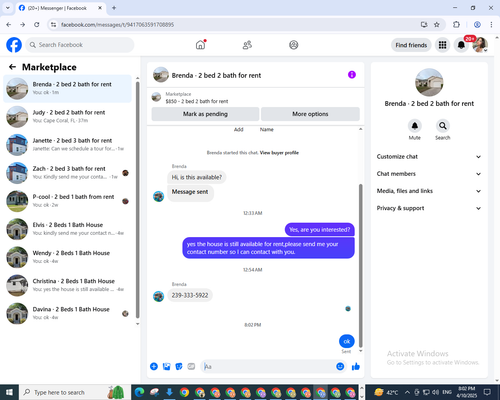Click the weather 42°C tray widget
Image resolution: width=500 pixels, height=400 pixels.
point(386,392)
